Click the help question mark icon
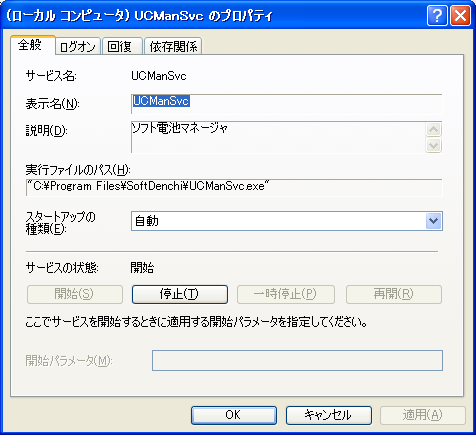The height and width of the screenshot is (435, 476). click(437, 16)
